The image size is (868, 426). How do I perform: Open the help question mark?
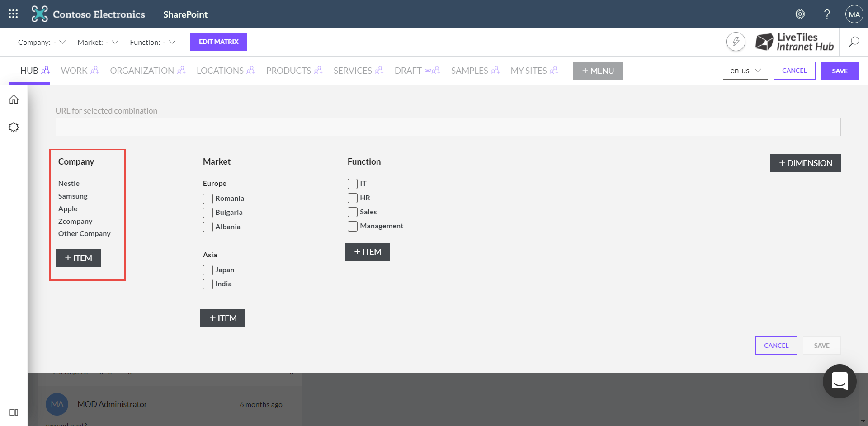tap(827, 14)
